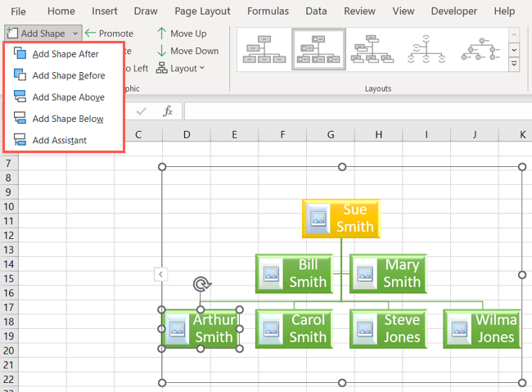Select Add Shape Above option

(20, 97)
